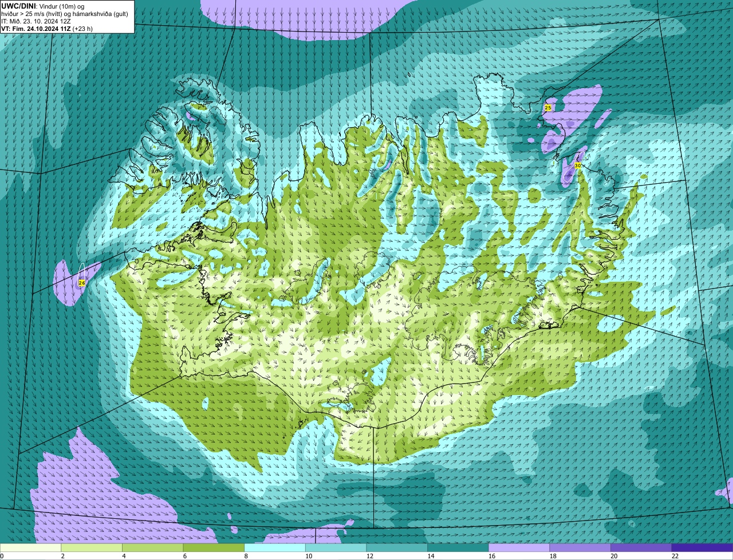Image resolution: width=733 pixels, height=560 pixels.
Task: Click the 'VT: Fim. 24.10.2024 11Z (+23 h)' line
Action: (47, 28)
